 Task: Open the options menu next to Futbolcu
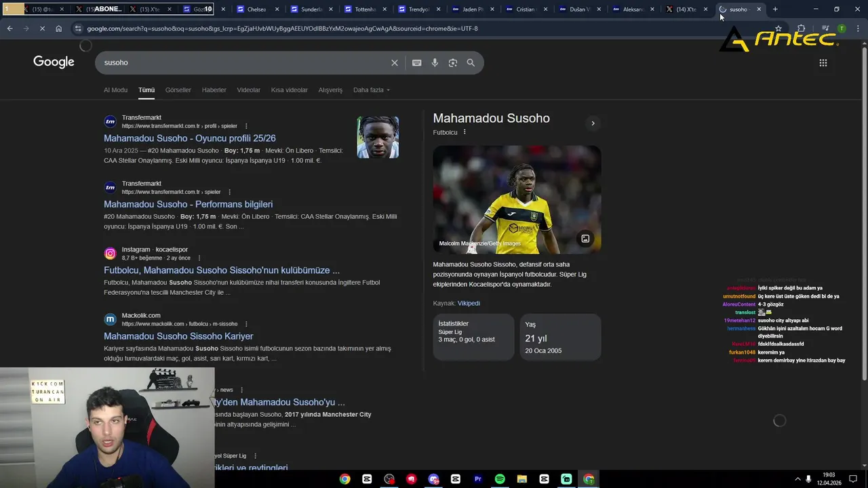pyautogui.click(x=465, y=132)
